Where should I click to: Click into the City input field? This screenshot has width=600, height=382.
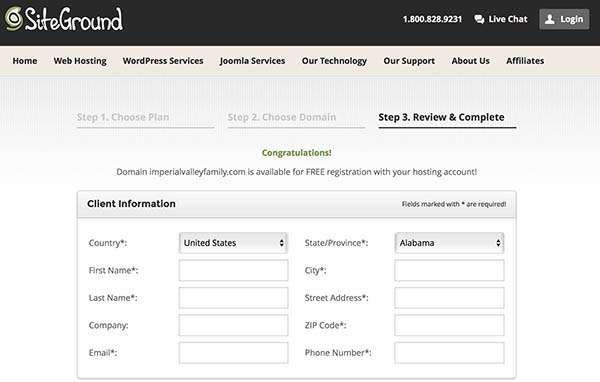coord(449,270)
